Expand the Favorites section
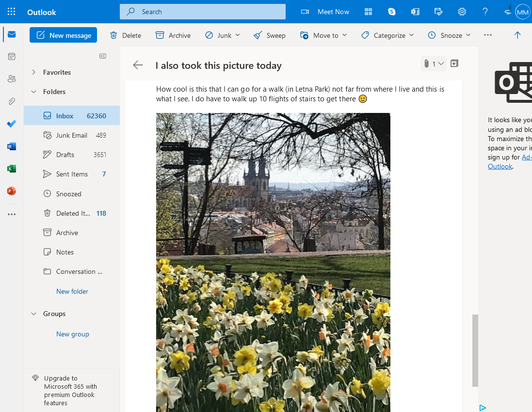Screen dimensions: 532x412 pyautogui.click(x=34, y=72)
